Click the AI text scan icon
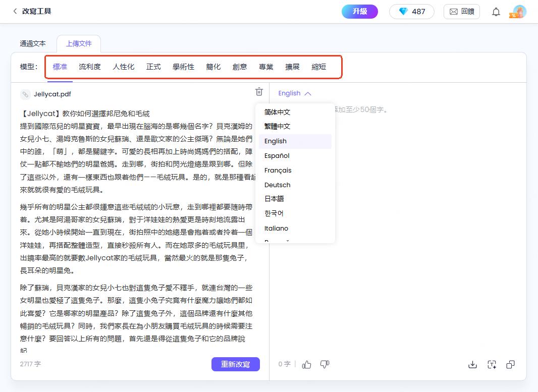The width and height of the screenshot is (538, 392). tap(492, 364)
